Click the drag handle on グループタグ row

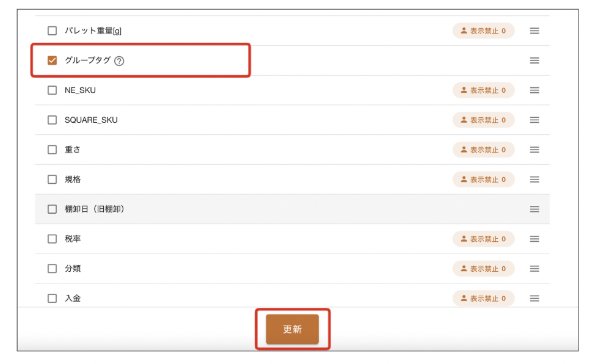point(534,60)
